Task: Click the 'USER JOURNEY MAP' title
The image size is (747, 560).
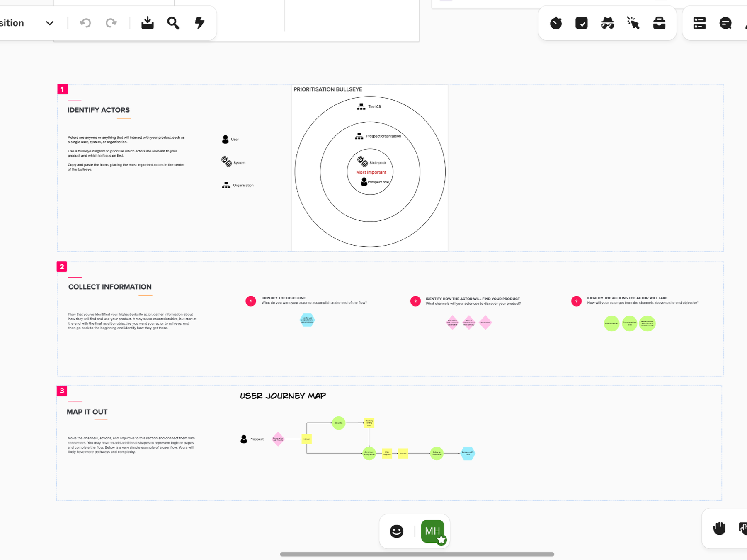Action: [283, 396]
